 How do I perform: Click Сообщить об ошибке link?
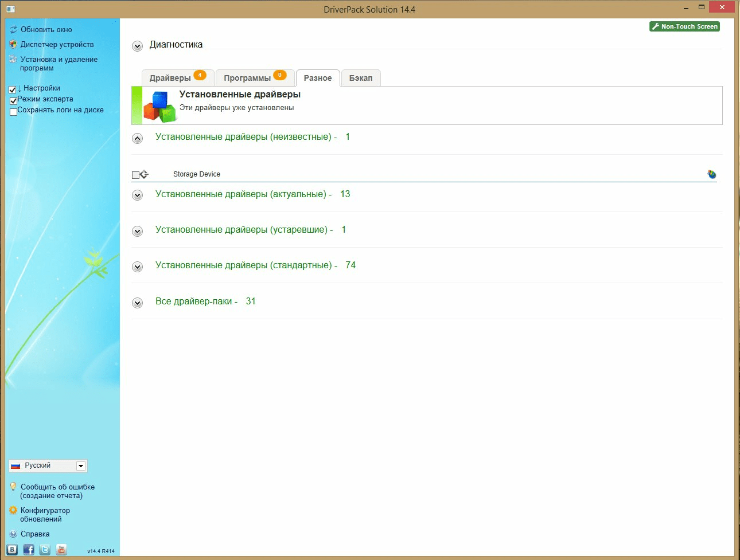coord(57,491)
